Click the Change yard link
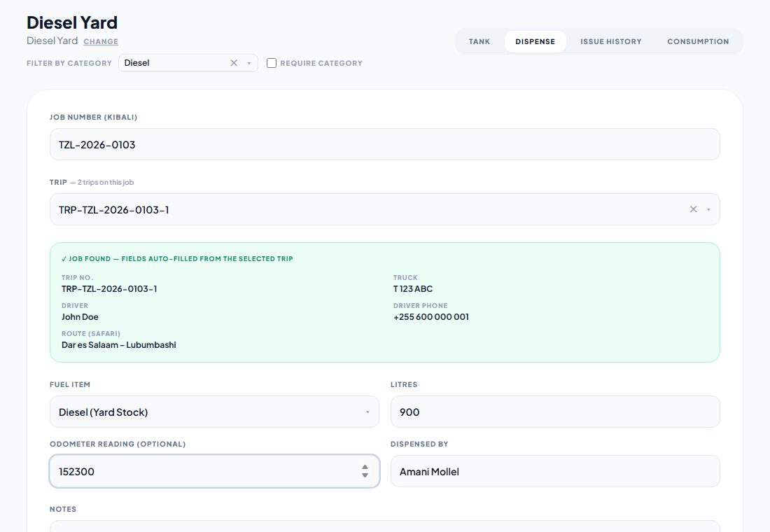 pos(101,42)
